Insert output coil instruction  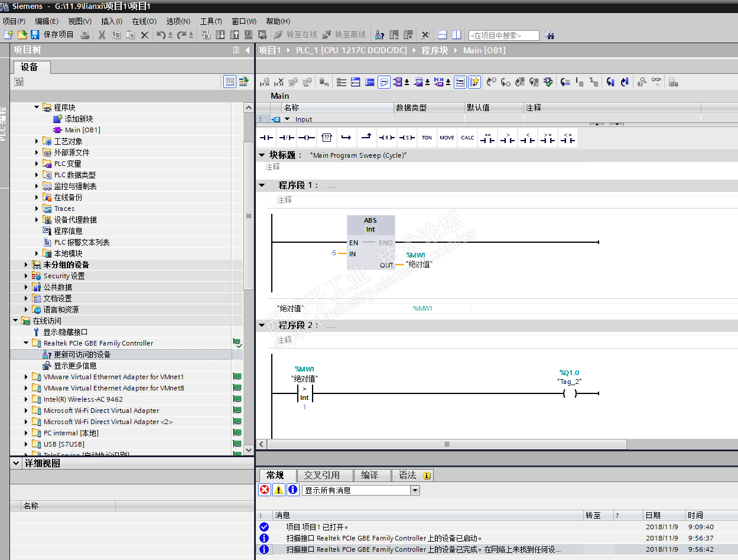pyautogui.click(x=307, y=138)
